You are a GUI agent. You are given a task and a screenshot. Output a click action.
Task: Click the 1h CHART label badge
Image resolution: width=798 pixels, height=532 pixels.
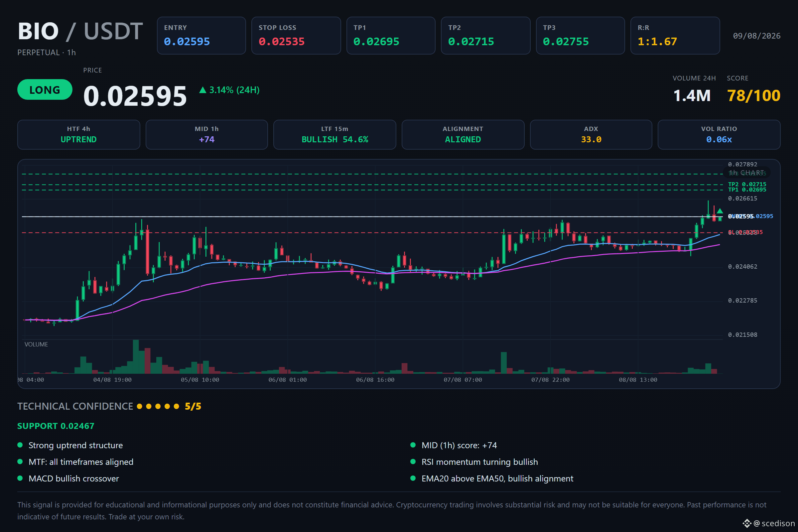747,173
